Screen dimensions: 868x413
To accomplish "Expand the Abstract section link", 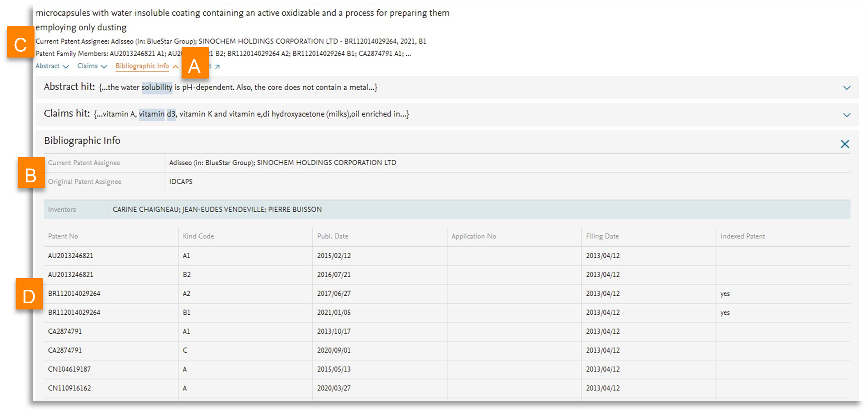I will pyautogui.click(x=51, y=66).
